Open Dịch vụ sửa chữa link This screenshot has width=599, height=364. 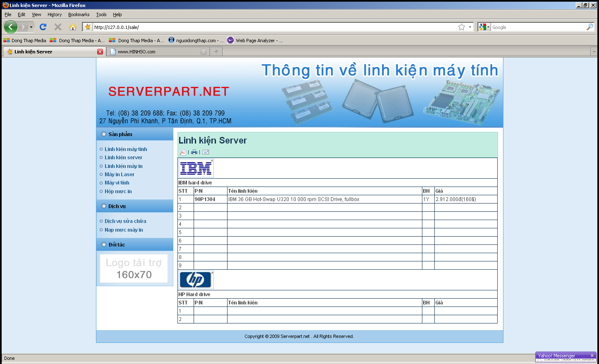(x=125, y=221)
